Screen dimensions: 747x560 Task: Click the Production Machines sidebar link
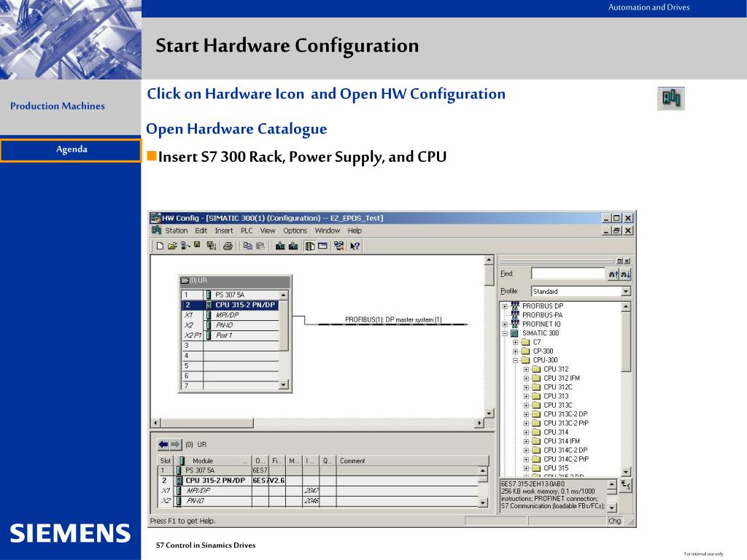(x=58, y=106)
